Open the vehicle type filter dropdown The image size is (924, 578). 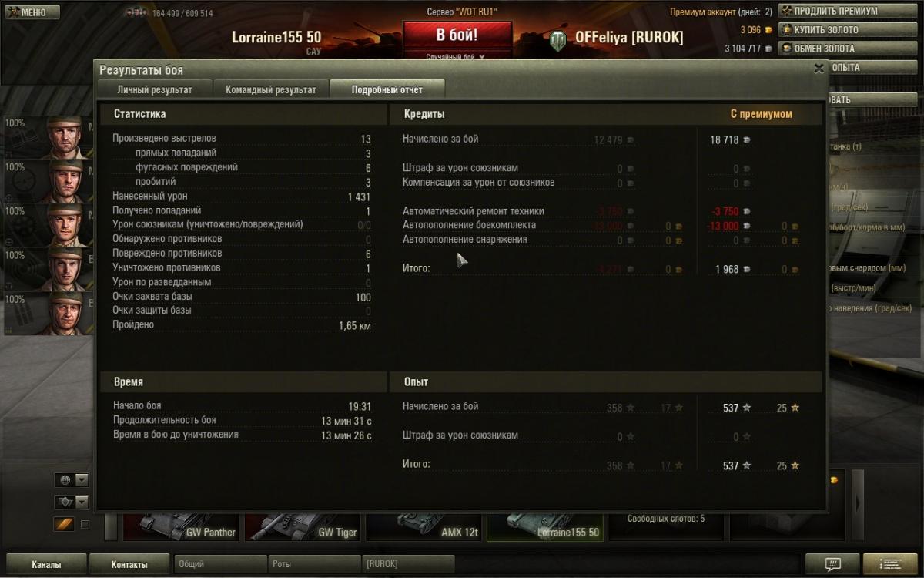tap(71, 502)
